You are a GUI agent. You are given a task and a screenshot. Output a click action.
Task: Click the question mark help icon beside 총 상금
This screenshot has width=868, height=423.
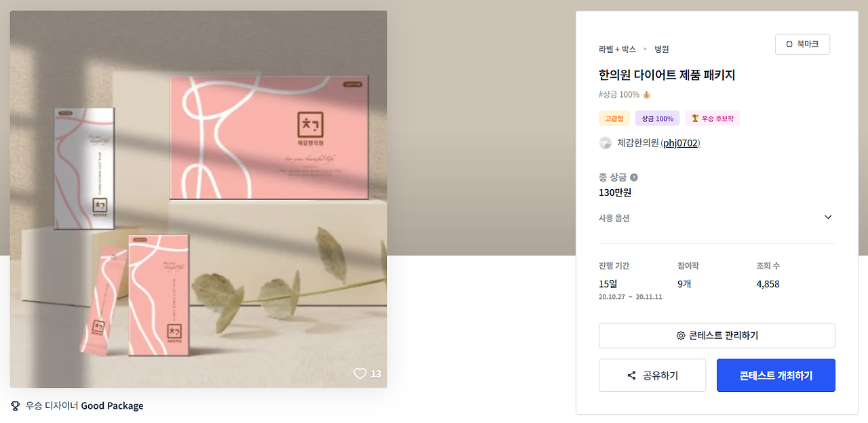[x=634, y=178]
